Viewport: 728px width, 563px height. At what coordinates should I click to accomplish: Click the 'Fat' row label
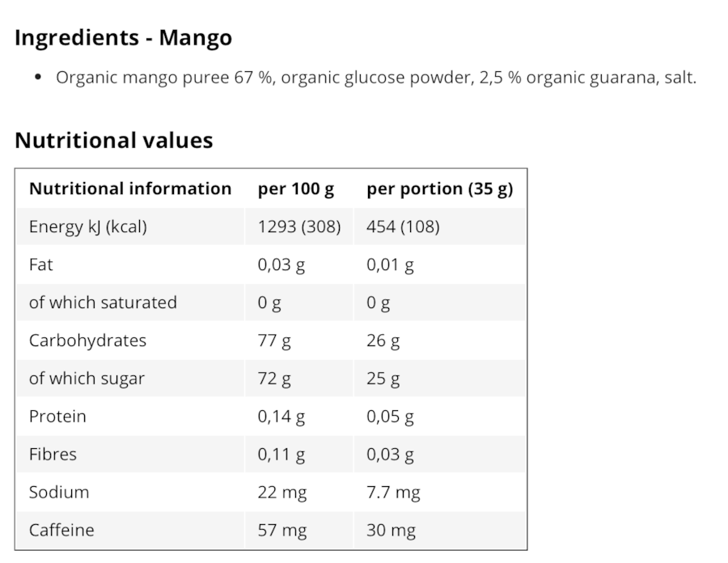pos(41,265)
